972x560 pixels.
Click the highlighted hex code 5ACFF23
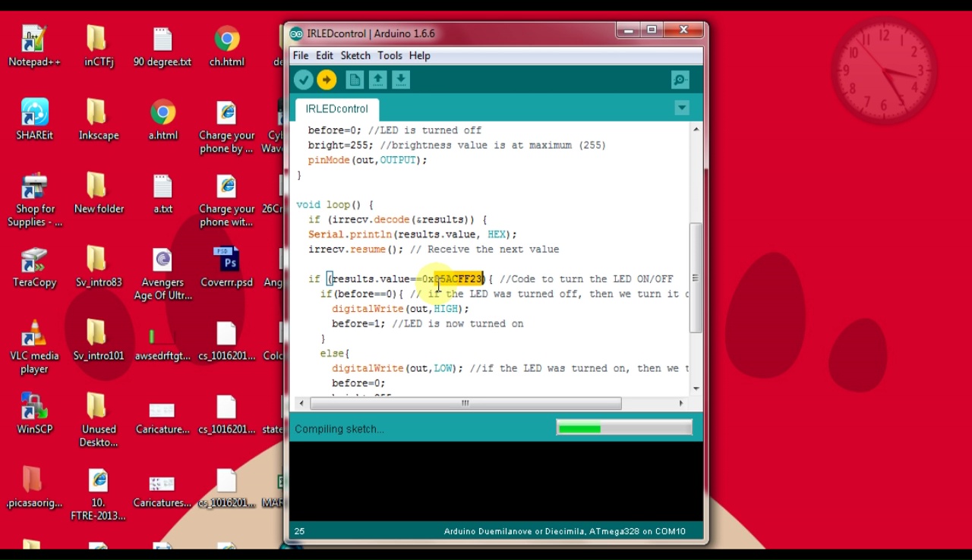pyautogui.click(x=459, y=279)
